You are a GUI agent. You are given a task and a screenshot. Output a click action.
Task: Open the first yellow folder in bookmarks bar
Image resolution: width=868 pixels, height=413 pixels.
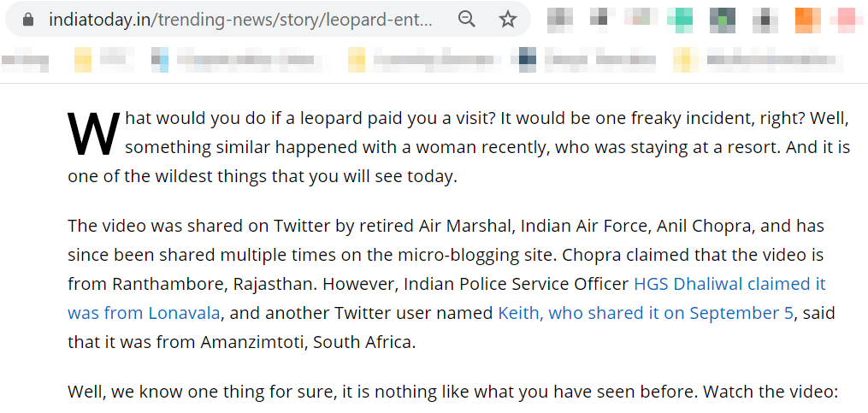click(83, 61)
